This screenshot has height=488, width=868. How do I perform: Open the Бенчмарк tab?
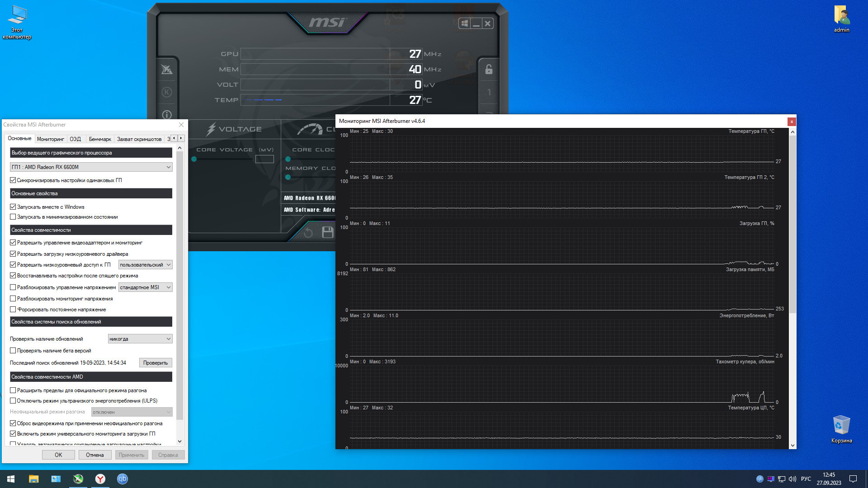tap(99, 139)
